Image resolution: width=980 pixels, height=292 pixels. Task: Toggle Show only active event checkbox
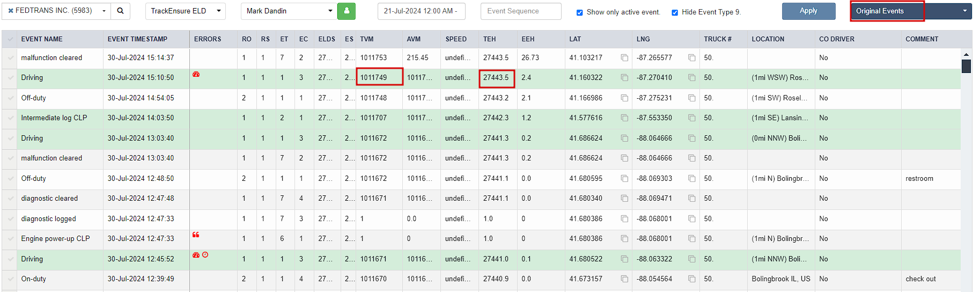coord(579,12)
